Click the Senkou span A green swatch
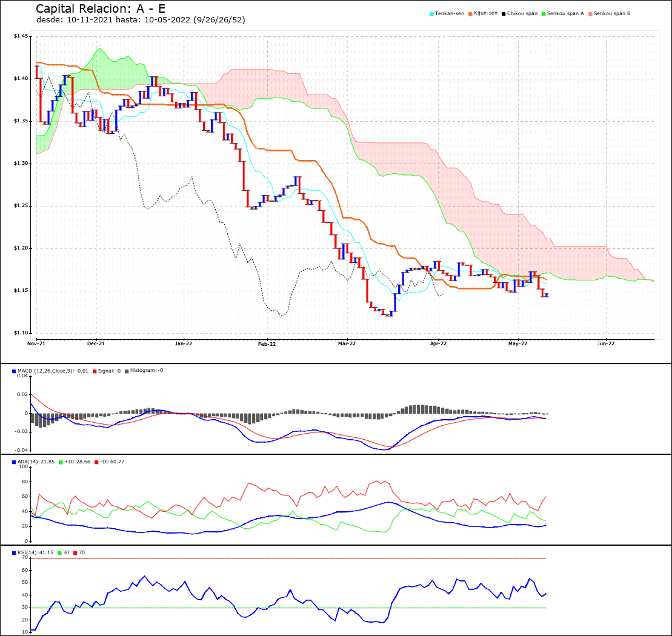 click(x=544, y=14)
